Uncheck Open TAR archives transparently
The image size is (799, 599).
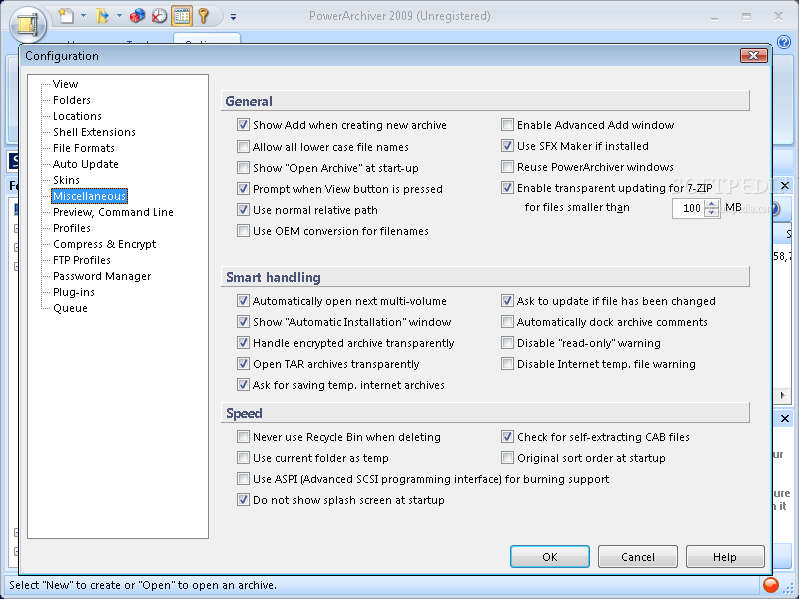tap(243, 364)
